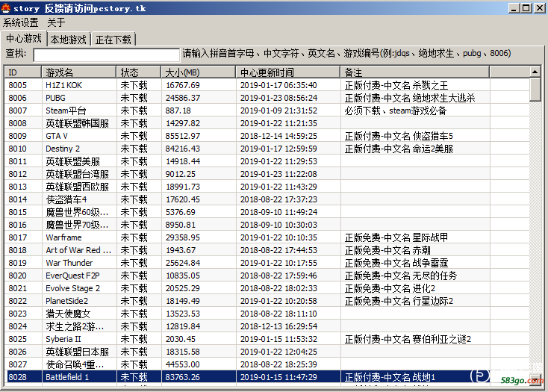Click note 正版免费-中文名 行星边际2
Image resolution: width=548 pixels, height=392 pixels.
[399, 301]
